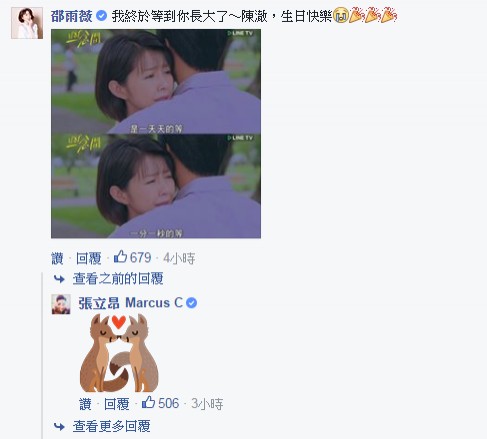This screenshot has height=439, width=487.
Task: Click the arrow icon beside 查看之前的回覆
Action: click(x=59, y=279)
